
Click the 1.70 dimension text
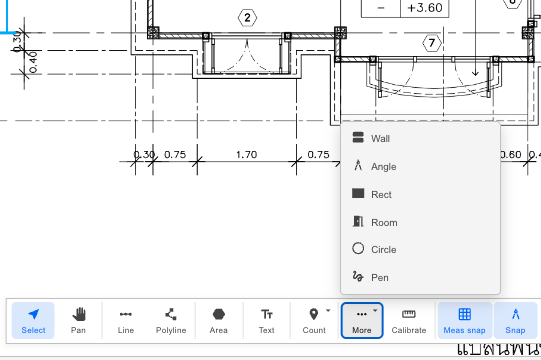(246, 154)
